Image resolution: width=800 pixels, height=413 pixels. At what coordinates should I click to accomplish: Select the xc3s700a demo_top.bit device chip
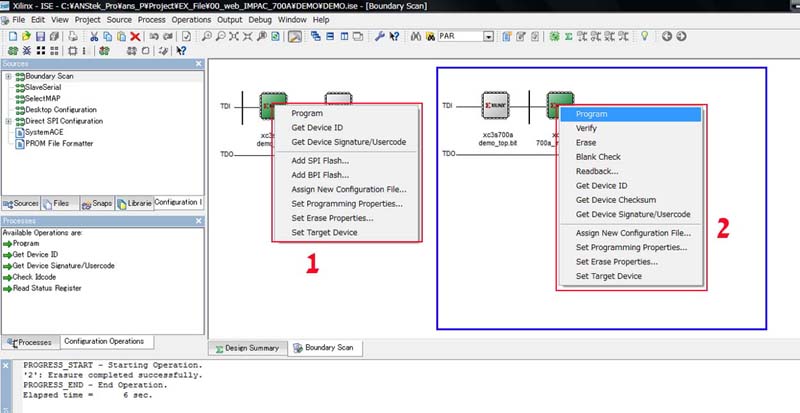pos(495,105)
